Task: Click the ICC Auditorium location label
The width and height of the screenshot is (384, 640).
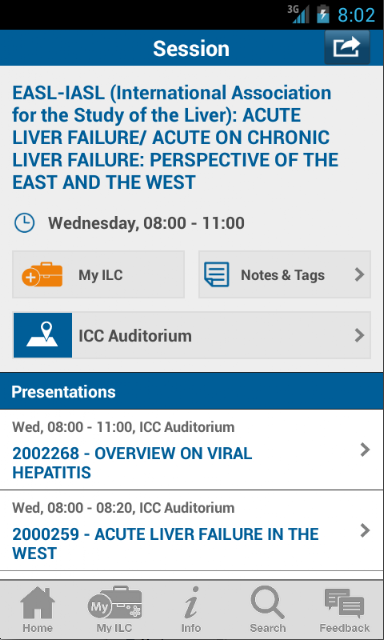Action: pyautogui.click(x=135, y=336)
